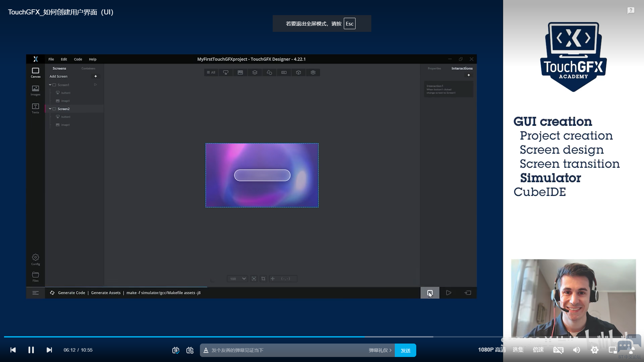The width and height of the screenshot is (644, 362).
Task: Switch to the Interactions tab
Action: pyautogui.click(x=462, y=68)
